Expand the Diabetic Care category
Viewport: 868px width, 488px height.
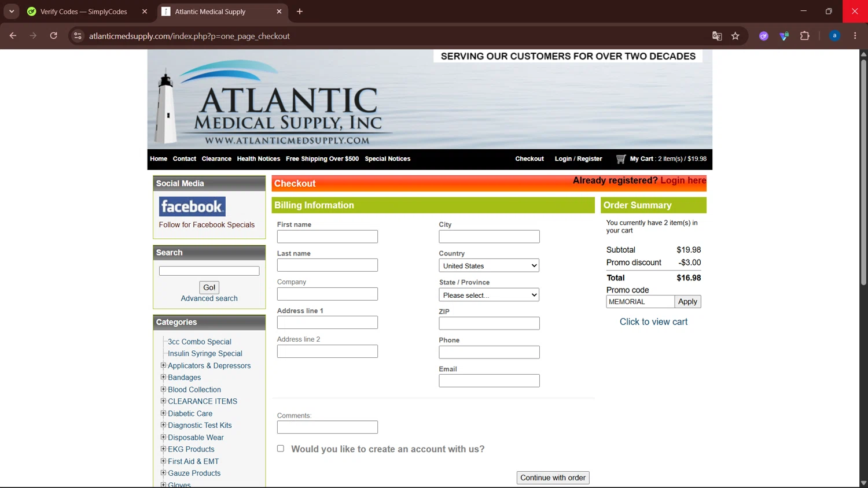click(163, 413)
